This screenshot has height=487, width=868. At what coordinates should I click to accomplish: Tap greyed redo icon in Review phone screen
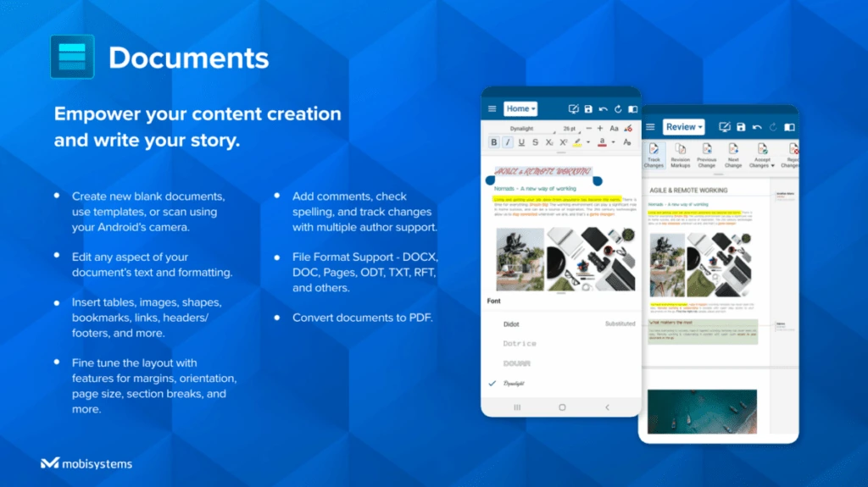click(773, 127)
